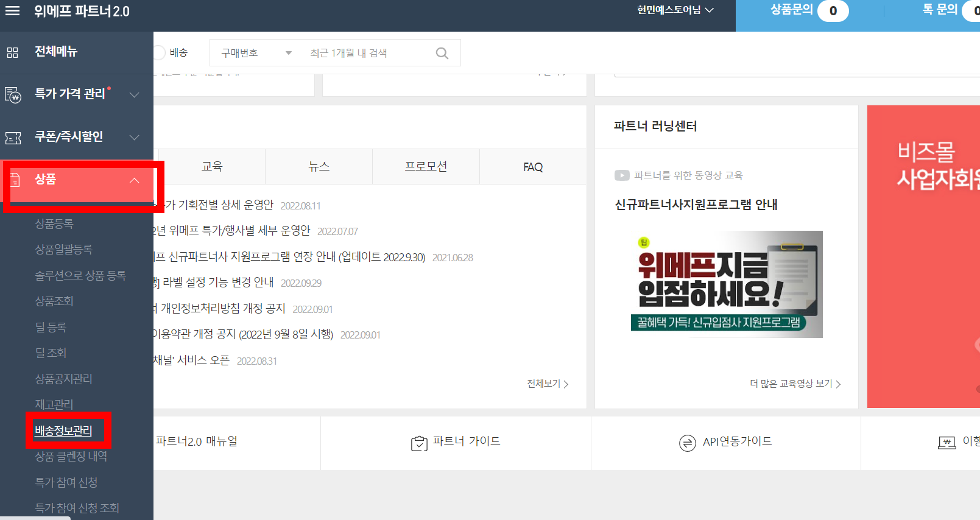Click the 파트너2.0 매뉴얼 link
Image resolution: width=980 pixels, height=520 pixels.
pyautogui.click(x=197, y=441)
